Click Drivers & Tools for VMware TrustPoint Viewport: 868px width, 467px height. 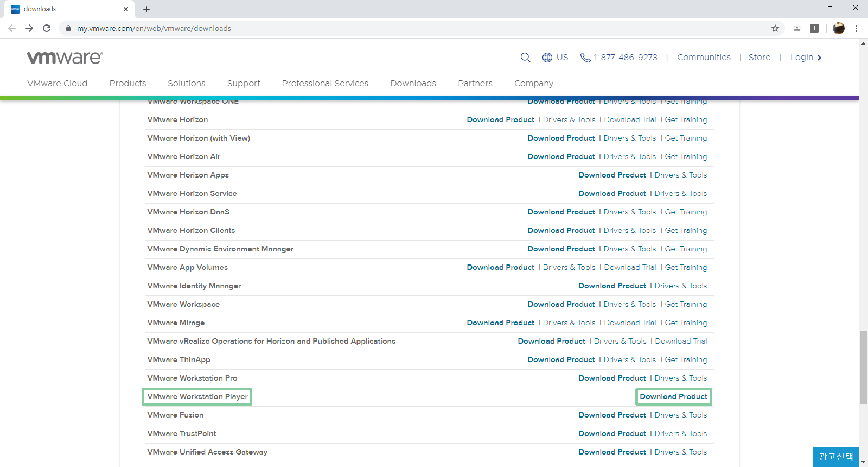click(x=681, y=433)
